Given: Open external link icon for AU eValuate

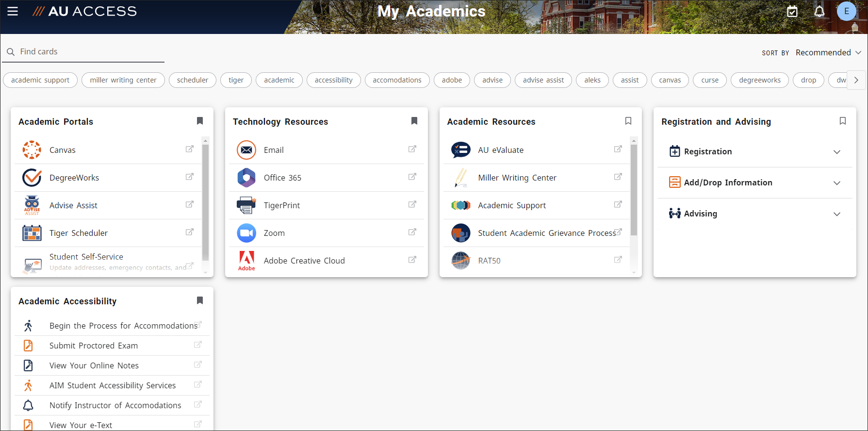Looking at the screenshot, I should [618, 149].
